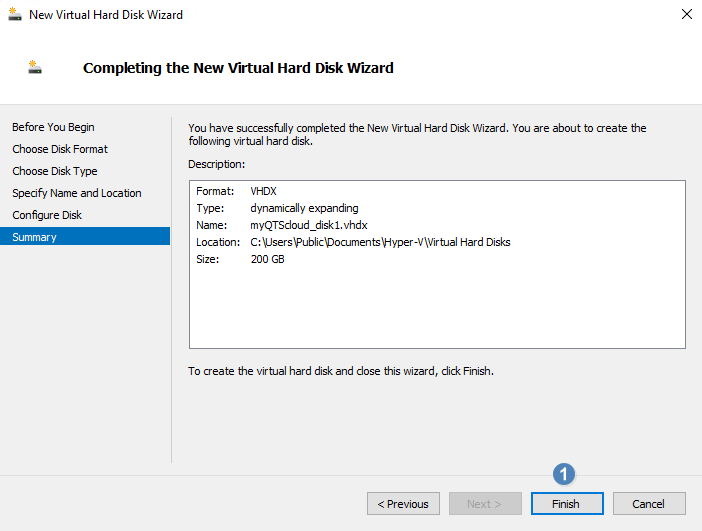
Task: Select the Before You Begin step
Action: click(x=53, y=127)
